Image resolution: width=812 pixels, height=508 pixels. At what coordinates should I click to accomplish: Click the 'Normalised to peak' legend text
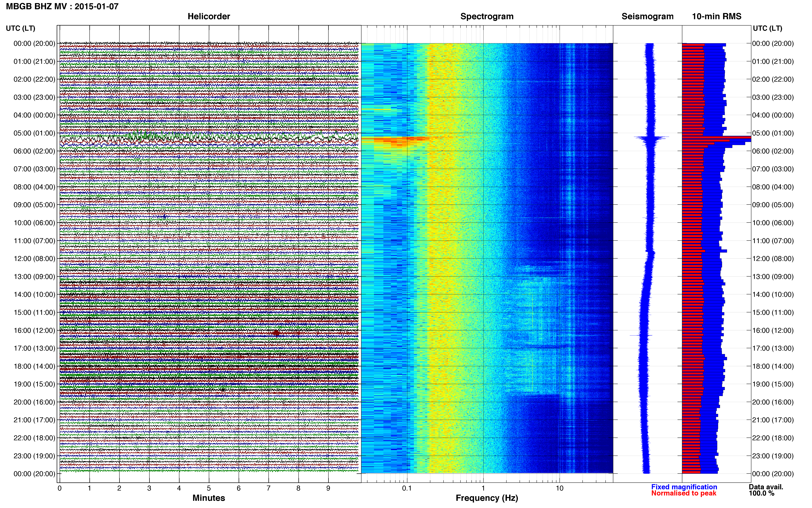click(684, 493)
